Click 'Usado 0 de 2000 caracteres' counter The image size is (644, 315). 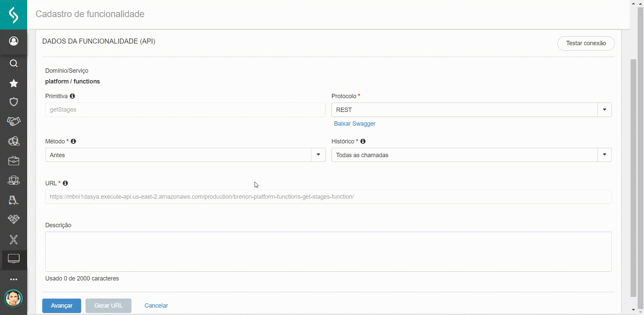[x=82, y=278]
